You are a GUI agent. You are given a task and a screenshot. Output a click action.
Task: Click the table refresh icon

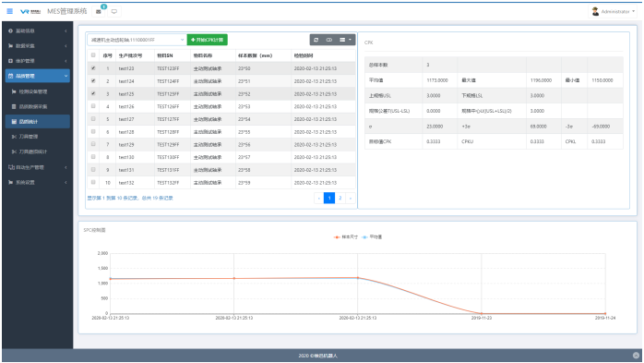316,40
